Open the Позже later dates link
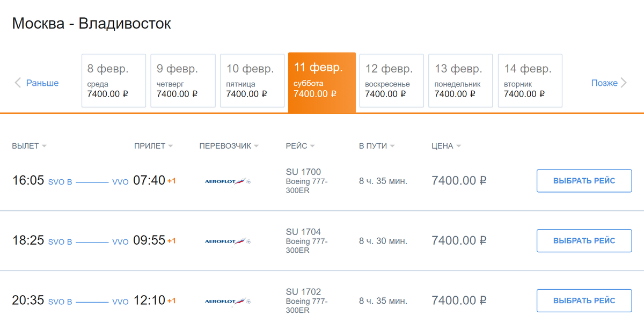Screen dimensions: 644x330 604,83
